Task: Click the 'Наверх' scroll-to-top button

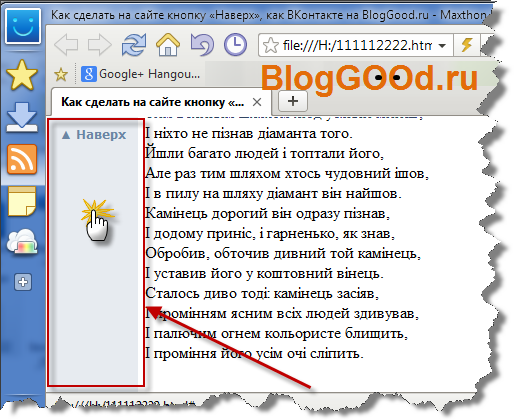Action: click(94, 135)
